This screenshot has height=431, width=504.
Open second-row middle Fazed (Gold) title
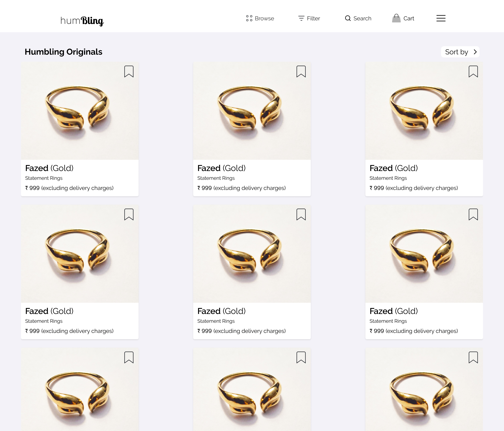(x=222, y=311)
